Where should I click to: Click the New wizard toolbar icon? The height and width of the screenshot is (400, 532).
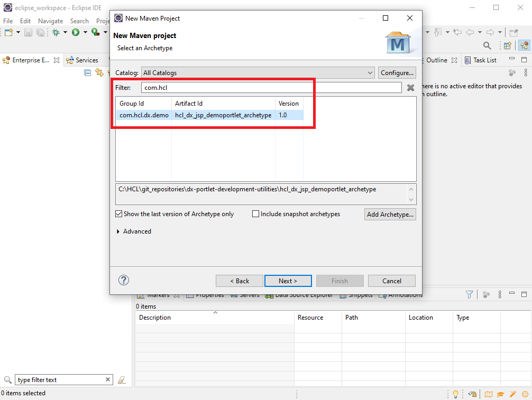point(8,33)
